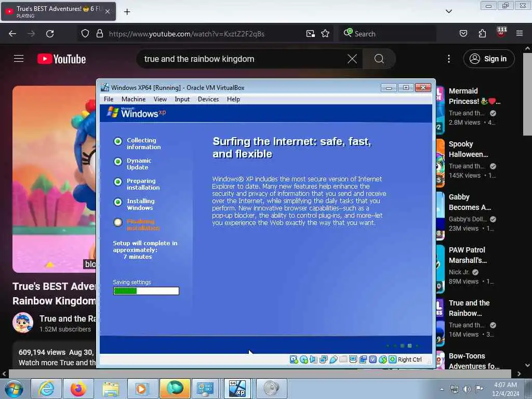Open the Windows Start orb
The image size is (532, 399).
14,389
